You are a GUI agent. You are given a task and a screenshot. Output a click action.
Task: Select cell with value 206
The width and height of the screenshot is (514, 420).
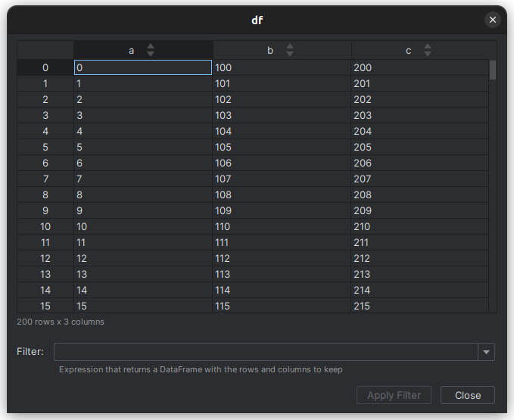[420, 163]
